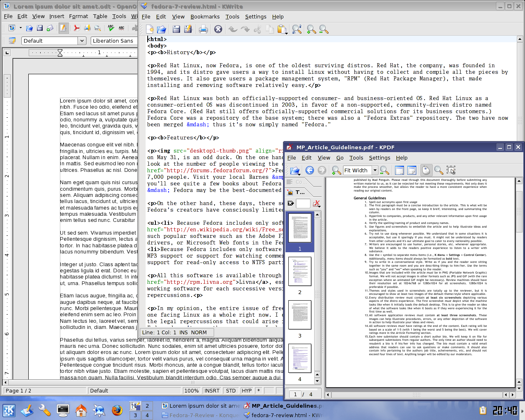Pick the KPDF selection tool
The image size is (525, 420).
(451, 170)
